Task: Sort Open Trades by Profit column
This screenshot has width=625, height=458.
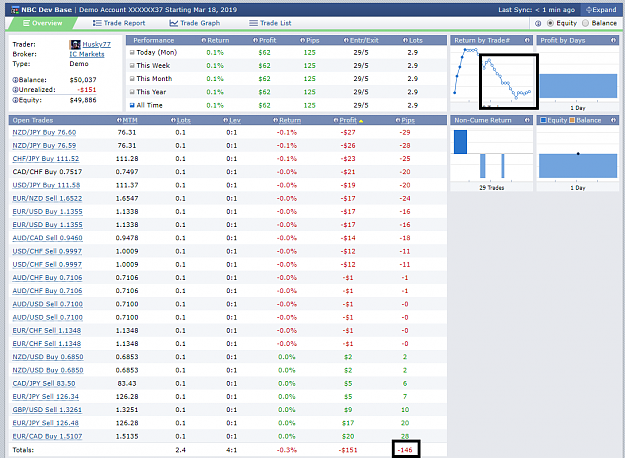Action: point(348,120)
